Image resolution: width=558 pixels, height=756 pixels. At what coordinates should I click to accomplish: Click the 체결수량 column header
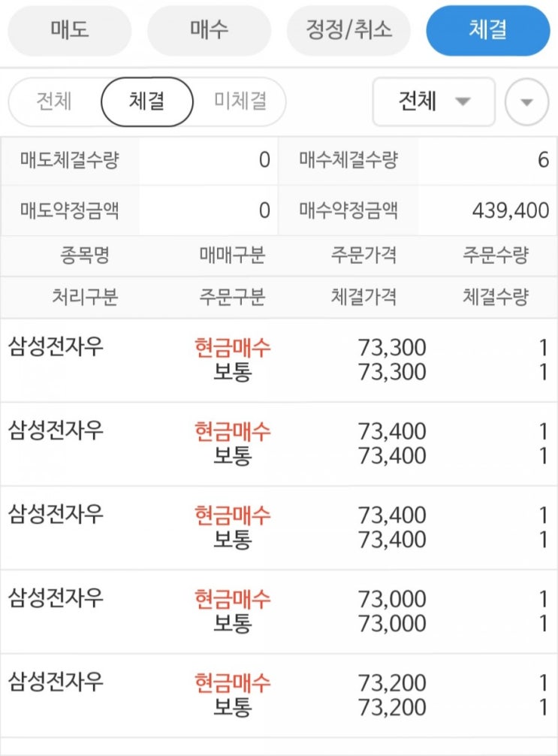[x=496, y=297]
